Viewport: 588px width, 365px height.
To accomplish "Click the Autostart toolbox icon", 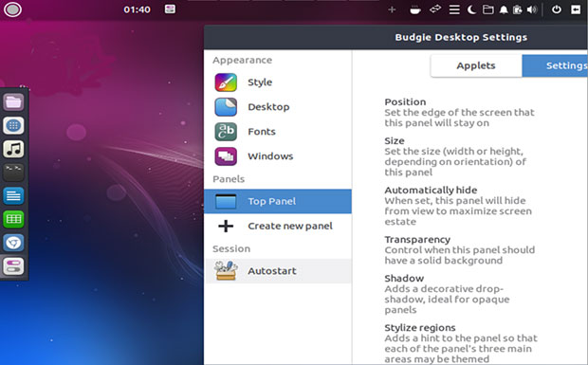I will point(226,270).
